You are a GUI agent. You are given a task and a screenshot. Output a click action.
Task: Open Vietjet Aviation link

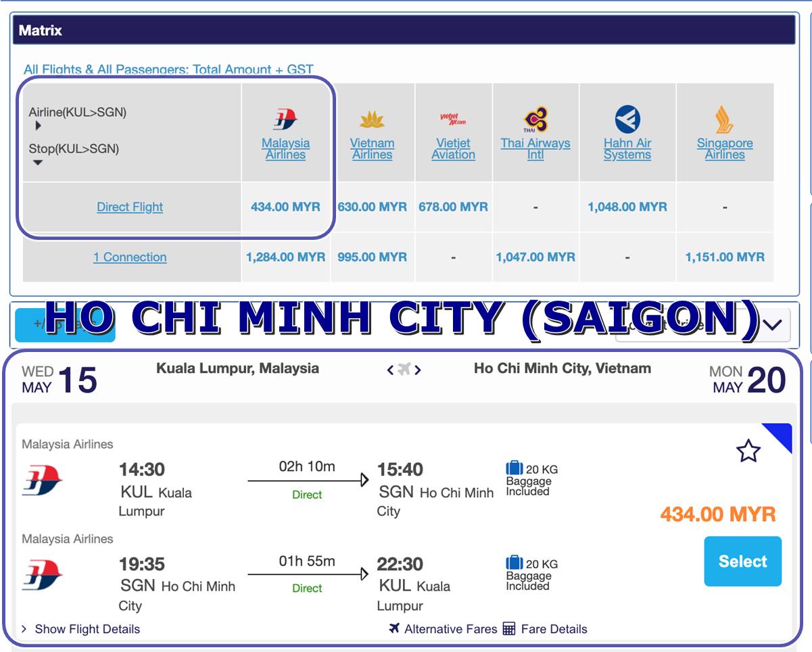(x=453, y=149)
